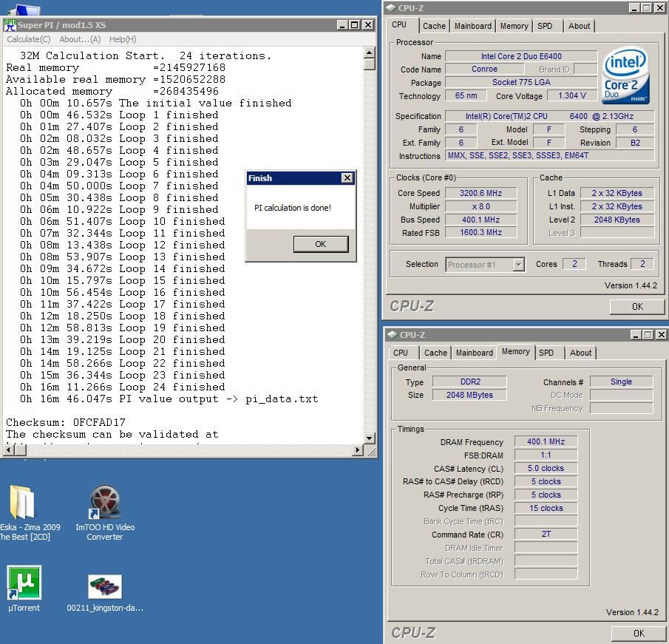Click Super PI vertical scrollbar down arrow
This screenshot has height=644, width=669.
pyautogui.click(x=370, y=438)
